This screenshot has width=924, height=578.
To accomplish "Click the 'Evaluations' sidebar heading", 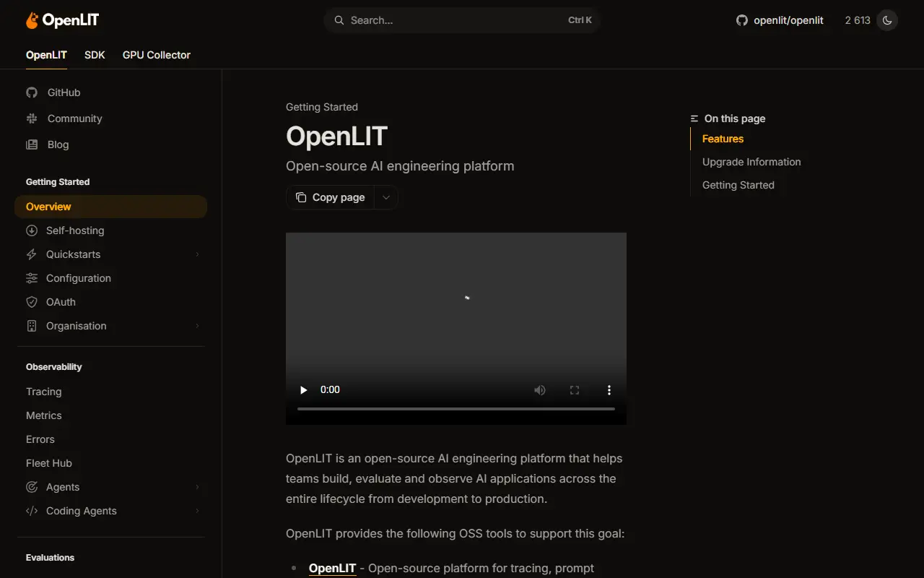I will 51,558.
